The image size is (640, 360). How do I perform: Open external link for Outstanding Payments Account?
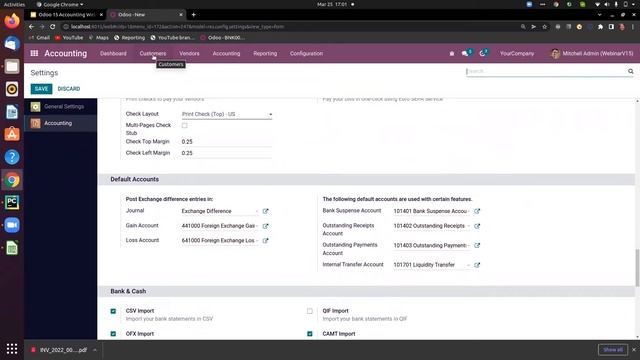pos(477,245)
